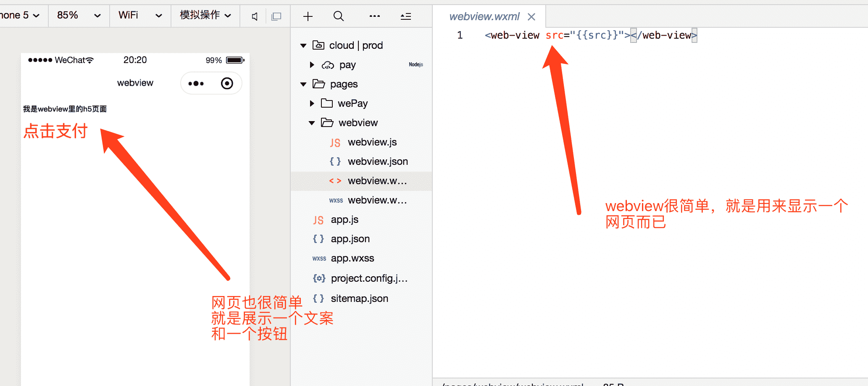This screenshot has height=386, width=868.
Task: Click the Nodejs label on pay
Action: point(416,64)
